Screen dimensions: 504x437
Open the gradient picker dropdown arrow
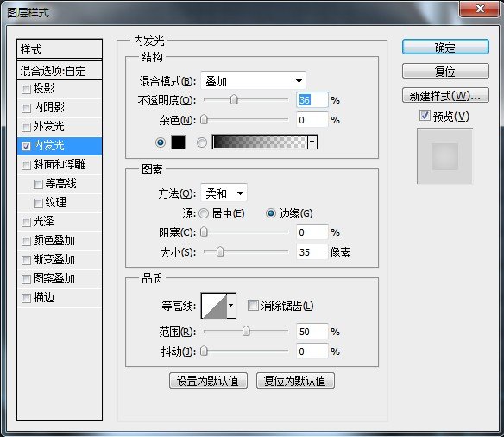pyautogui.click(x=312, y=142)
